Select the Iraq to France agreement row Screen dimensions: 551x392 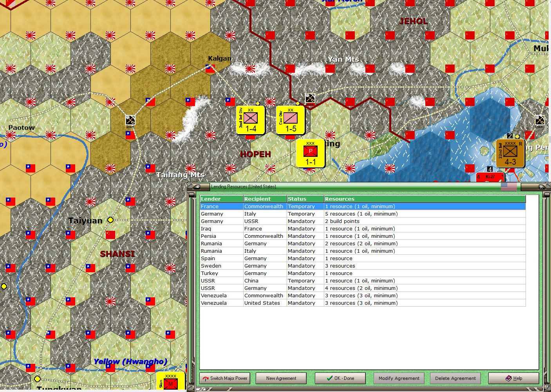(363, 228)
